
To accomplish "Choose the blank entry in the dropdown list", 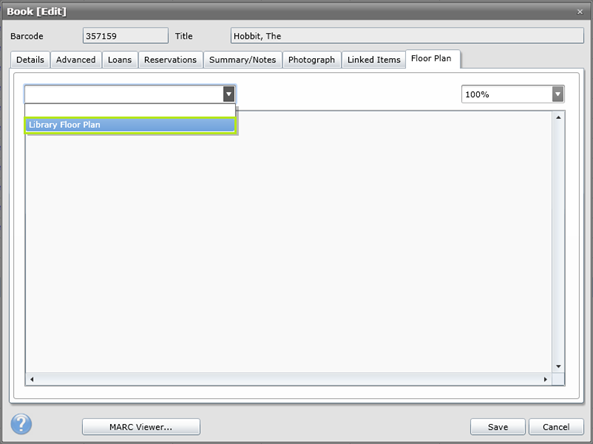I will [130, 110].
